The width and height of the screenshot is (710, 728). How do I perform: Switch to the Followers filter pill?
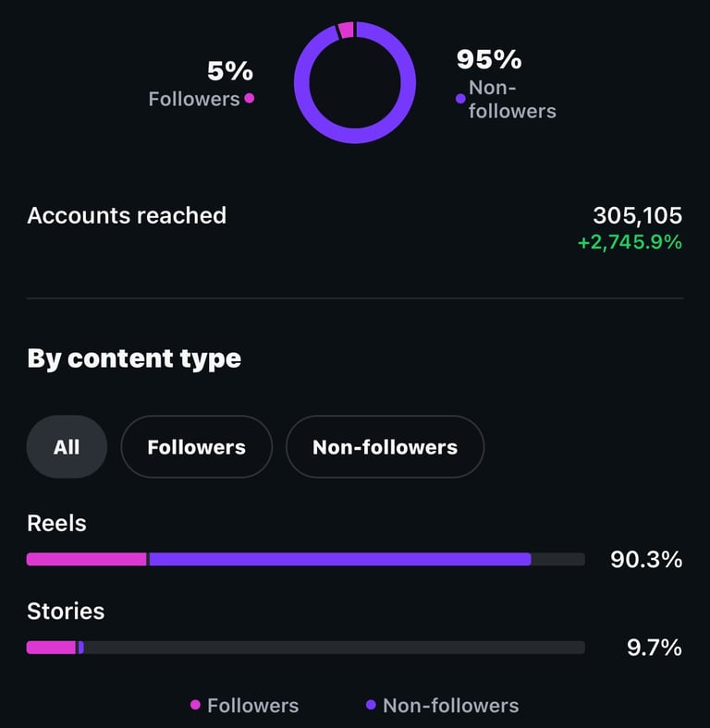coord(197,446)
